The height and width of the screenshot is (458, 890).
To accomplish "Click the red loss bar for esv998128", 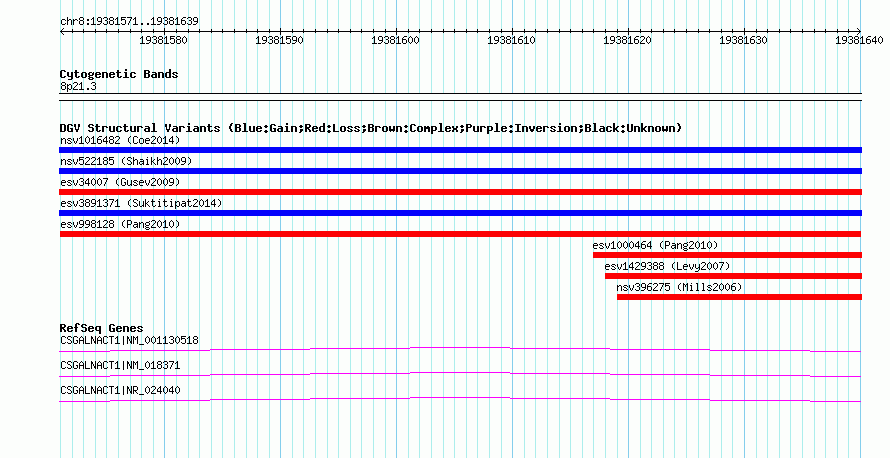I will coord(460,234).
